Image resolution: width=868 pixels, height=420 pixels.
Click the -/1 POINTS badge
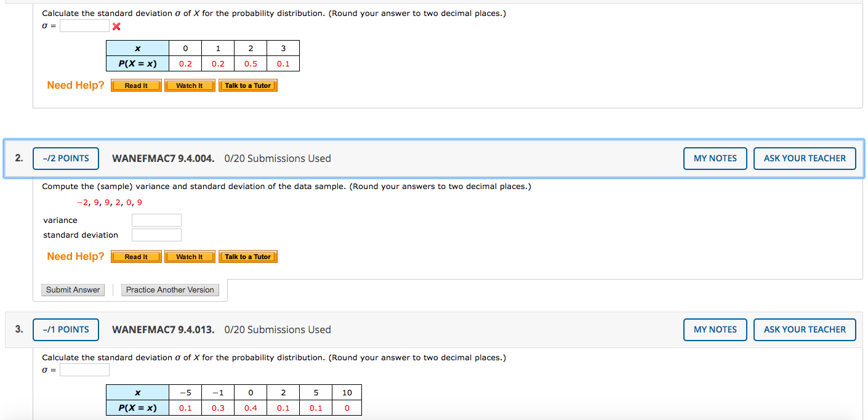[x=66, y=329]
